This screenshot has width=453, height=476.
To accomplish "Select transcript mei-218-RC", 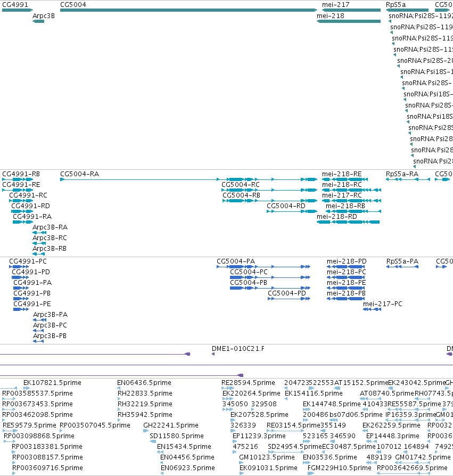I will (x=342, y=185).
